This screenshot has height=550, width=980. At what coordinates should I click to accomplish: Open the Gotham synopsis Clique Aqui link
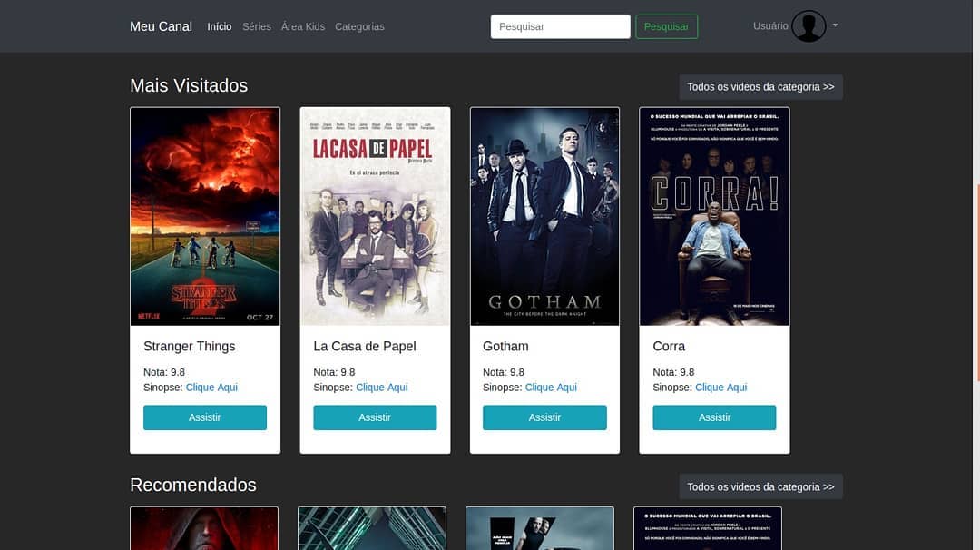[551, 387]
